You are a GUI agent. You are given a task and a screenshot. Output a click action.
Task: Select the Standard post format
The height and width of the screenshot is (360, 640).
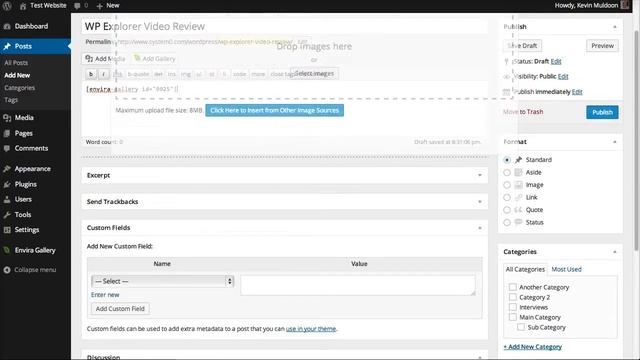pyautogui.click(x=507, y=160)
